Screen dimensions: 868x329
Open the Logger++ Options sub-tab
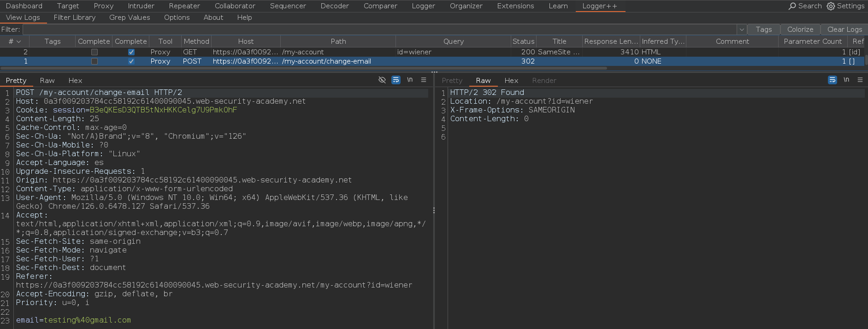click(x=177, y=18)
